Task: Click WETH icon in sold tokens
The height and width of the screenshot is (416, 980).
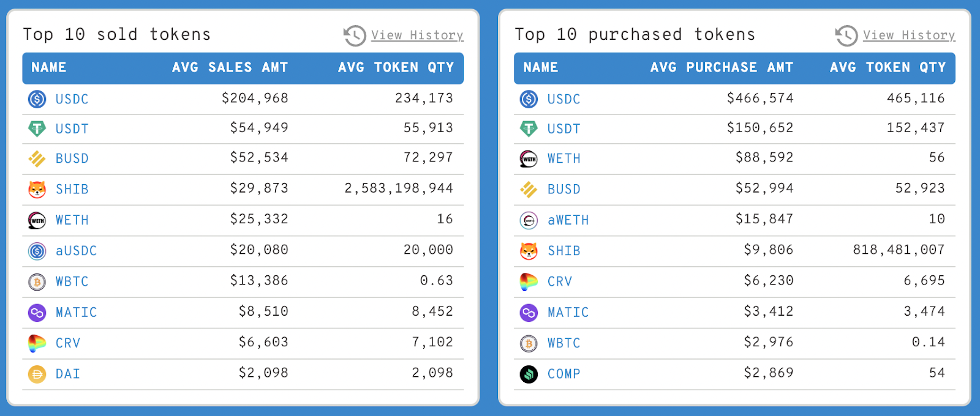Action: point(37,220)
